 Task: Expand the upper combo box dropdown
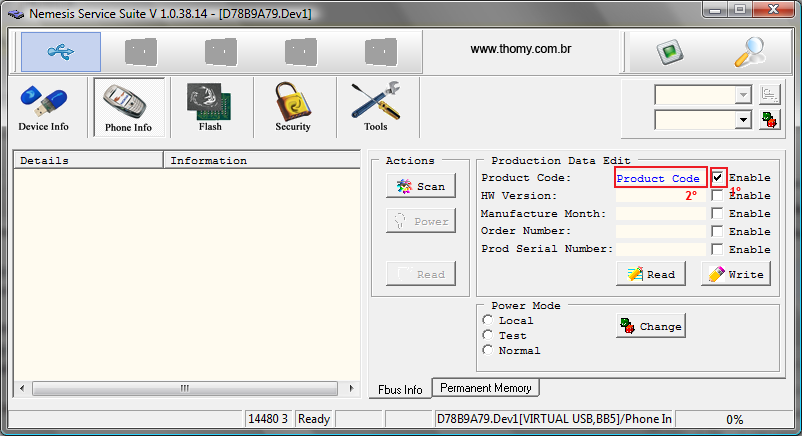(x=743, y=95)
